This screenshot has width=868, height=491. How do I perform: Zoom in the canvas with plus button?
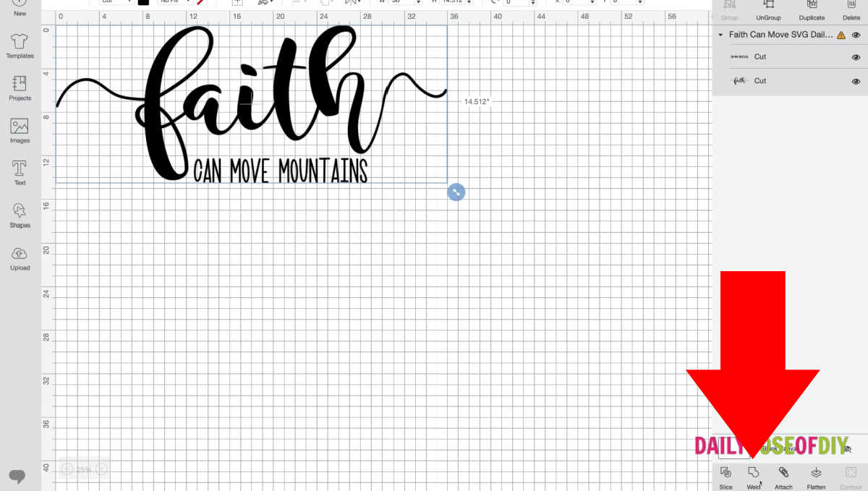(x=101, y=469)
